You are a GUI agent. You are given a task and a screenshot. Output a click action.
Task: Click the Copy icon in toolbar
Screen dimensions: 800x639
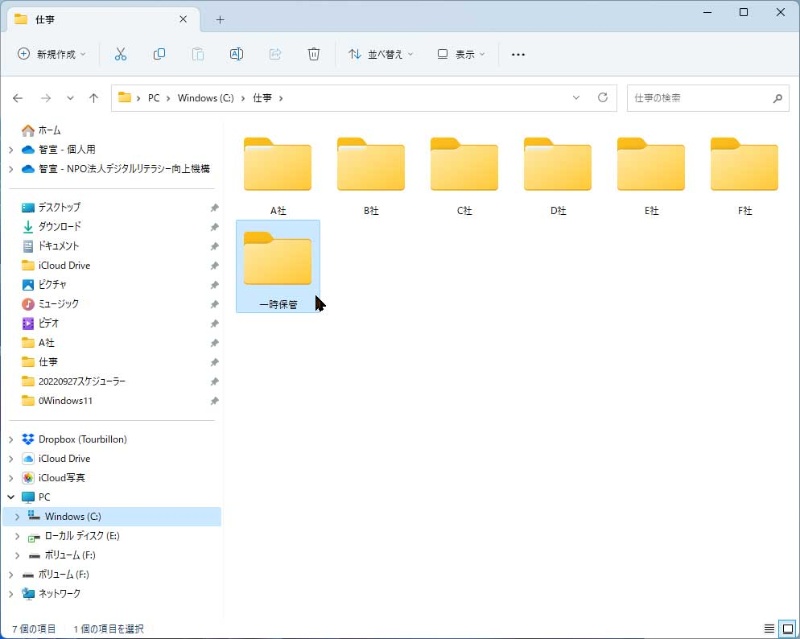(x=159, y=54)
